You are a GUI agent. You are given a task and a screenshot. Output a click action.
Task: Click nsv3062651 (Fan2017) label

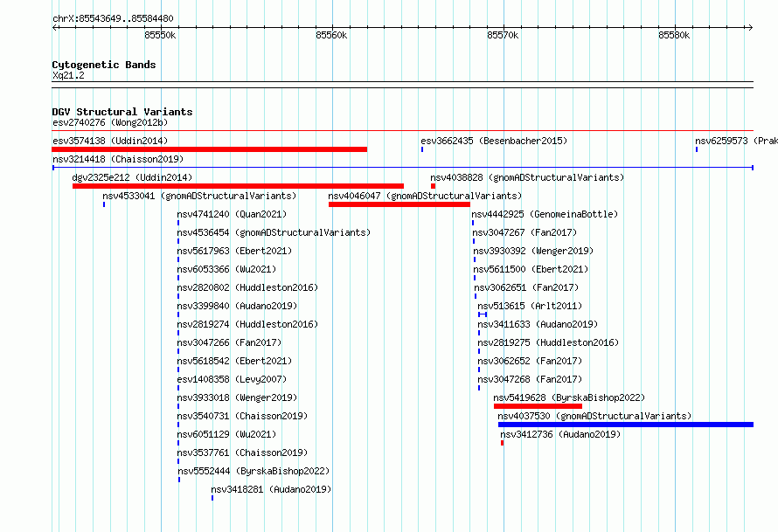pyautogui.click(x=526, y=287)
